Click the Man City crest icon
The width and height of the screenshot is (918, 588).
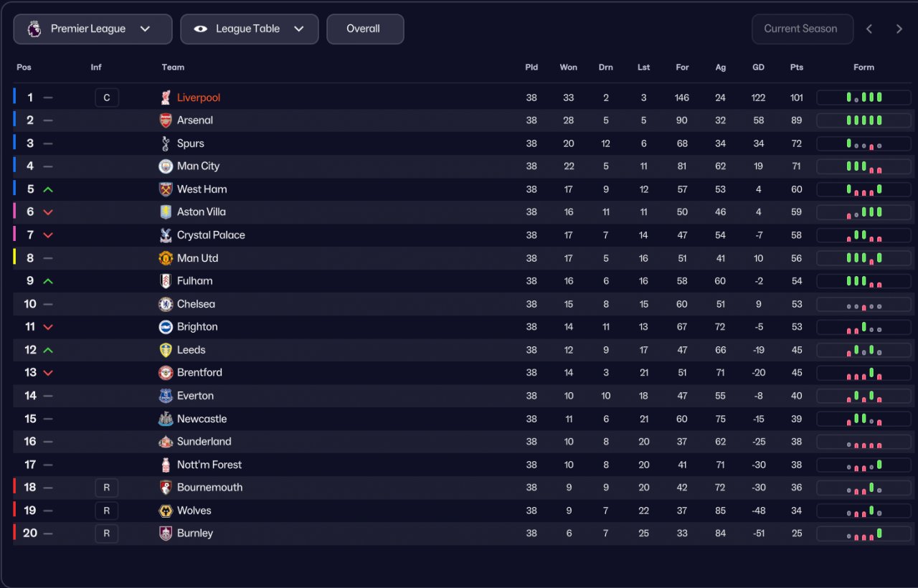click(x=166, y=166)
